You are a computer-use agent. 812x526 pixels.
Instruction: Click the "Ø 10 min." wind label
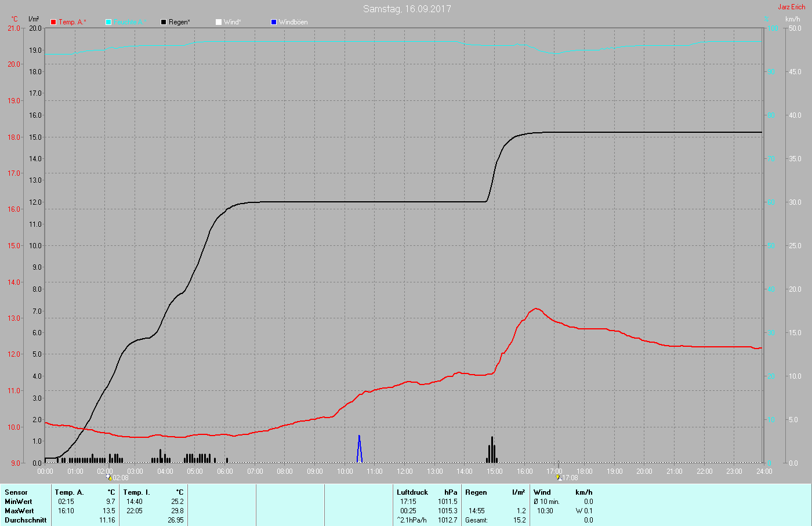click(x=546, y=502)
